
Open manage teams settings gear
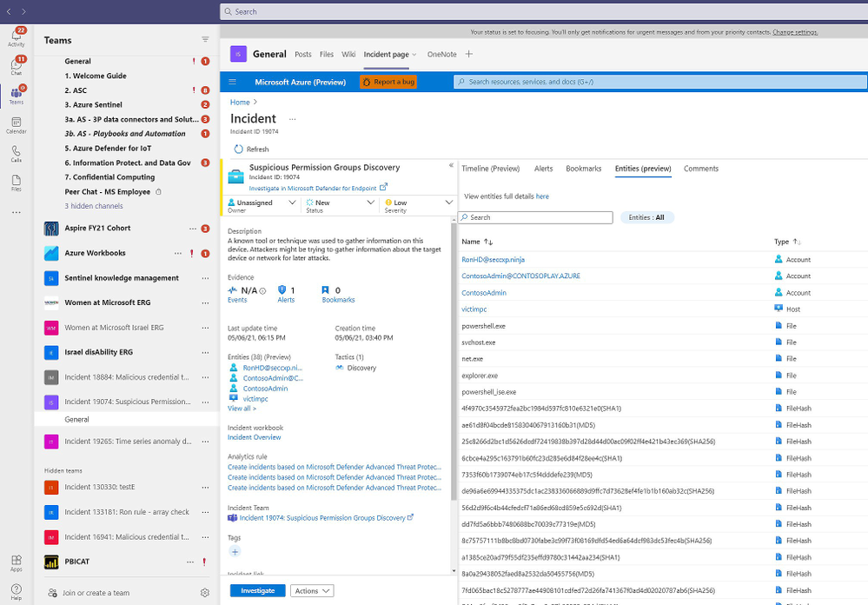coord(205,593)
